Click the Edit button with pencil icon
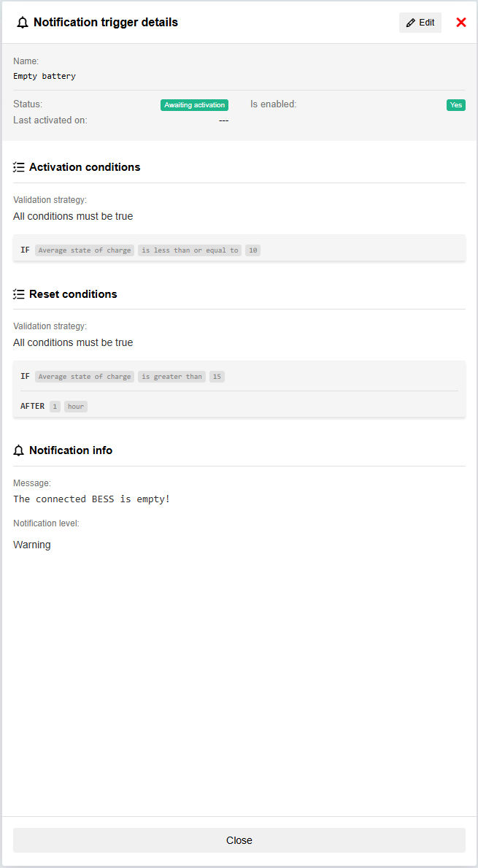478x868 pixels. [420, 23]
